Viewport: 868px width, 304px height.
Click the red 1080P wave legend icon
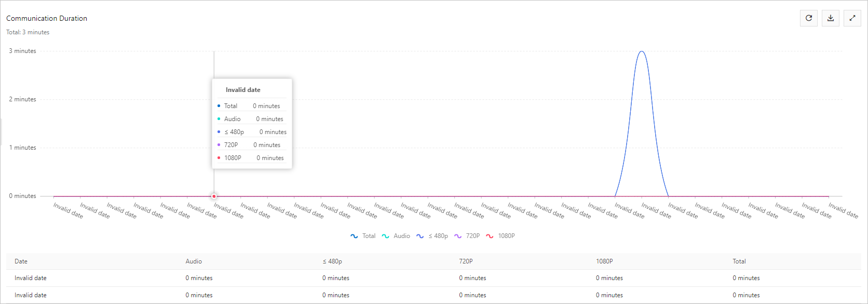point(490,236)
